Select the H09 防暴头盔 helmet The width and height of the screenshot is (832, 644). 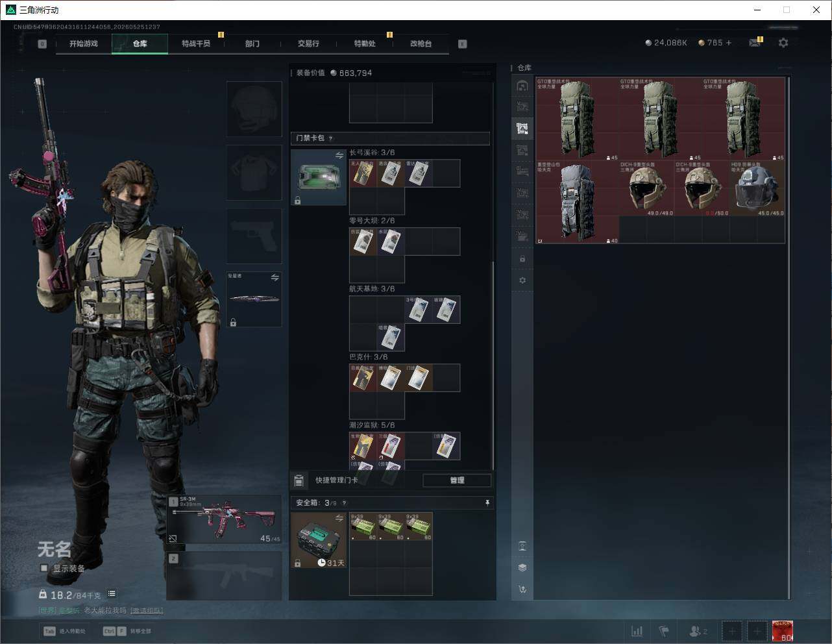[x=757, y=188]
